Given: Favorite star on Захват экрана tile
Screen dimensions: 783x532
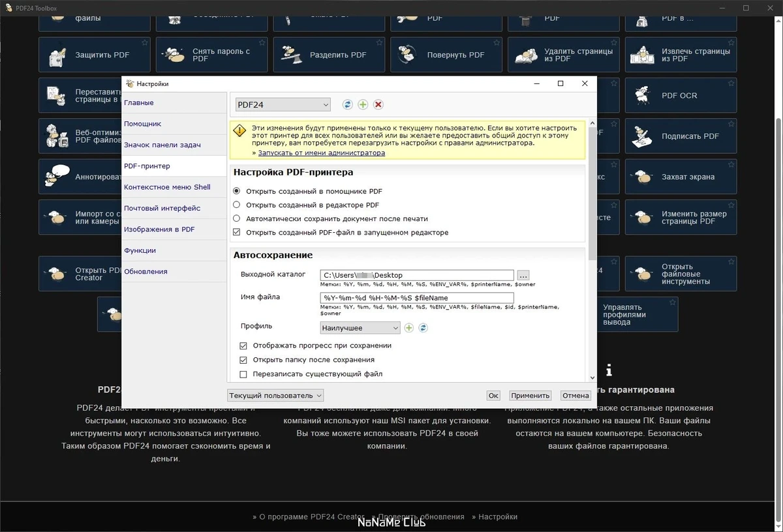Looking at the screenshot, I should tap(731, 164).
